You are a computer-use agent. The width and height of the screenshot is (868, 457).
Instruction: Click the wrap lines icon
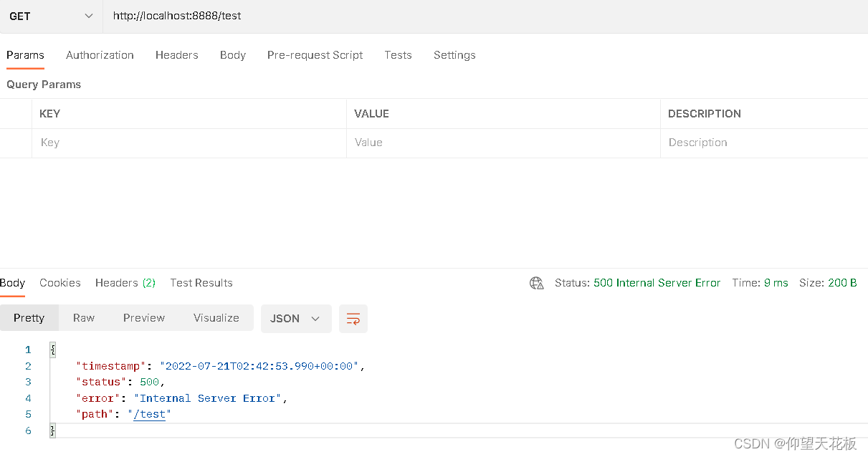pos(353,319)
